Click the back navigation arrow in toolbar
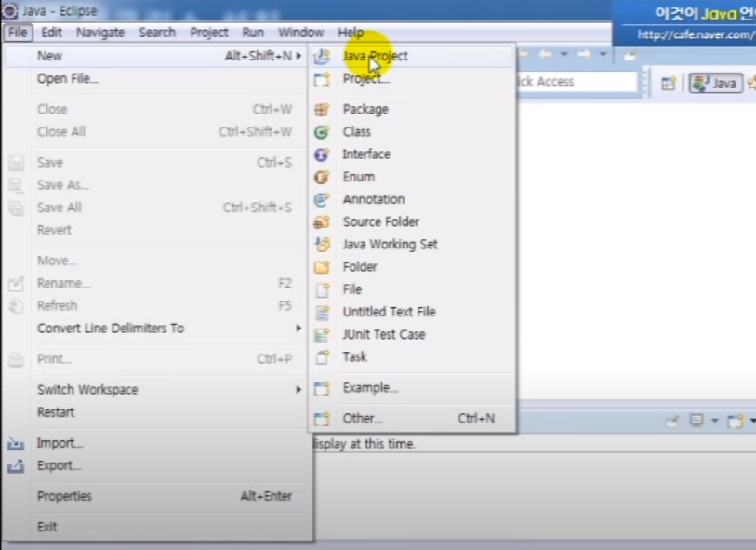 545,55
